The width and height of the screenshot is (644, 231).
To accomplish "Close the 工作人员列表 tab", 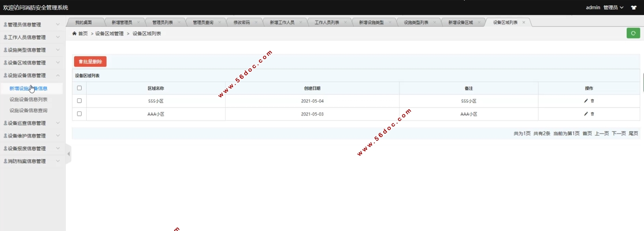I will pos(345,22).
